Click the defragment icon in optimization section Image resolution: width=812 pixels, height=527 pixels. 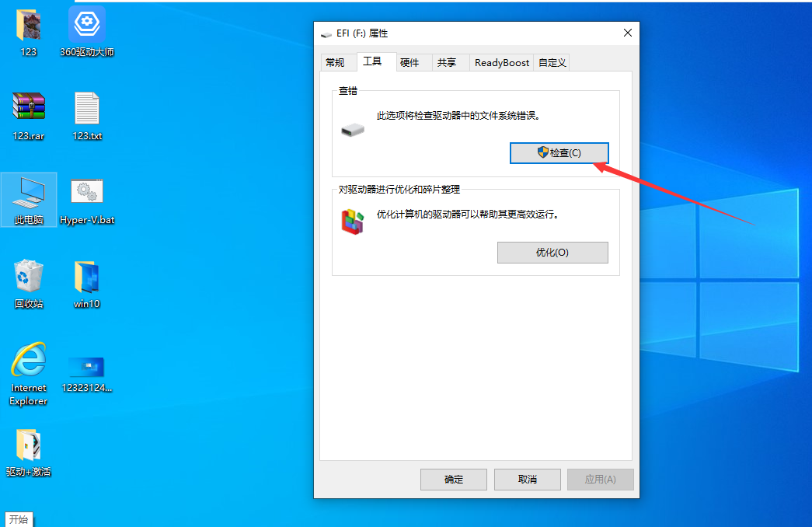click(353, 222)
